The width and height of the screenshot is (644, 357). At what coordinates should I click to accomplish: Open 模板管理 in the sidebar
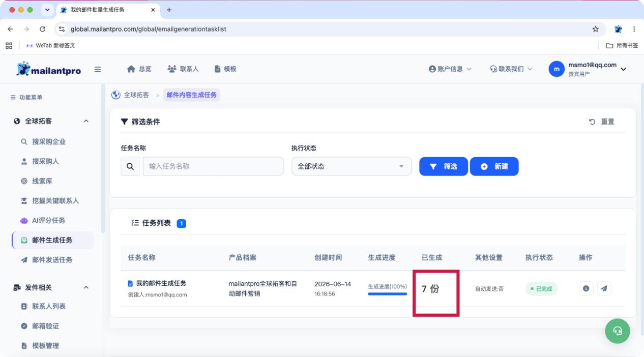(x=46, y=346)
